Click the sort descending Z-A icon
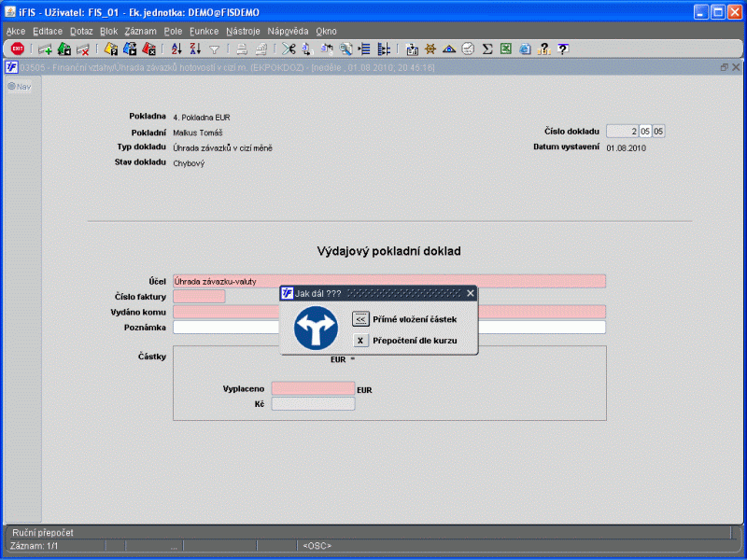Viewport: 747px width, 560px height. point(194,49)
